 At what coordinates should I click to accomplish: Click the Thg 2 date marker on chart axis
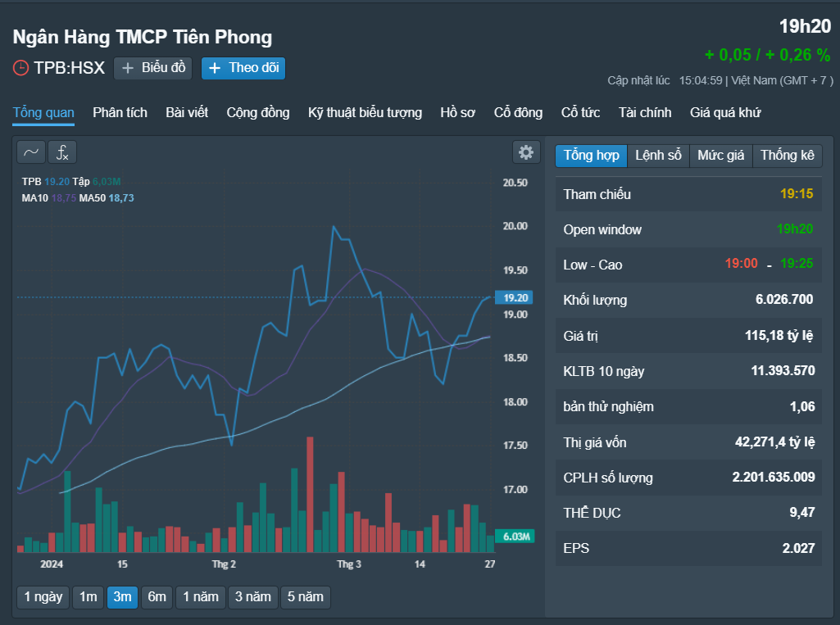coord(224,564)
